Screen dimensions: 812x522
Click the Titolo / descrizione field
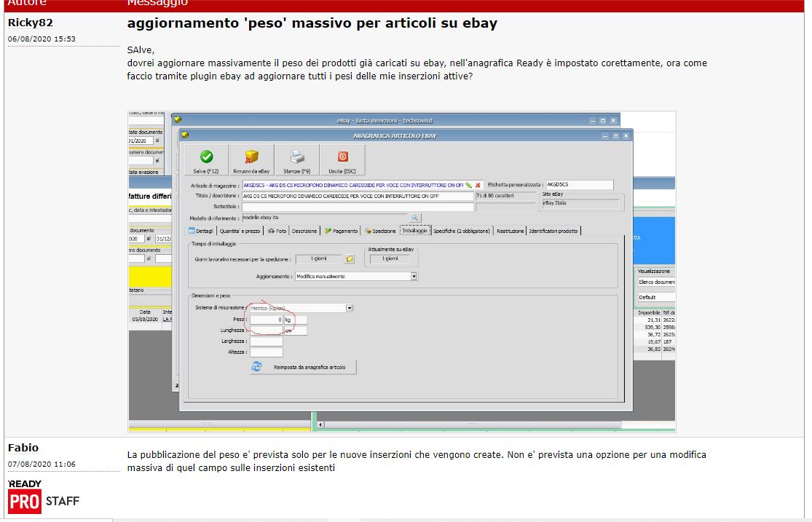(358, 197)
